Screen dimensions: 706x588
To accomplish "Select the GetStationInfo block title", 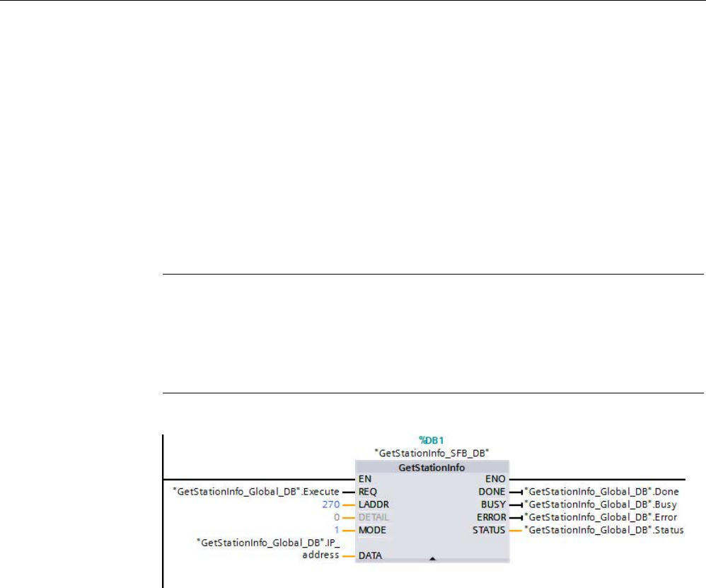I will tap(432, 468).
